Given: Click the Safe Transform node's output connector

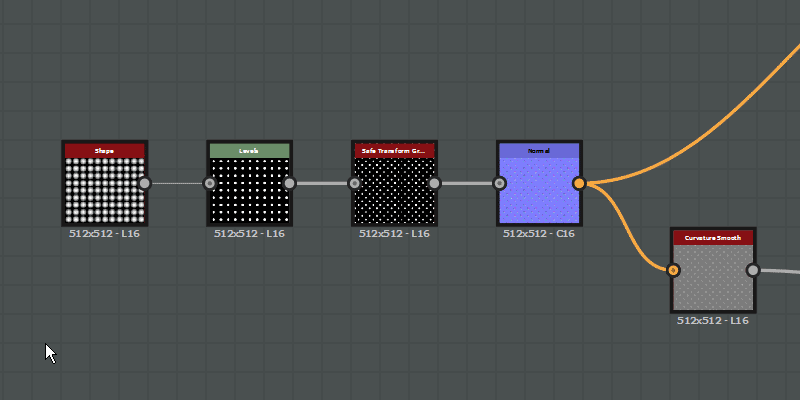Looking at the screenshot, I should 435,183.
